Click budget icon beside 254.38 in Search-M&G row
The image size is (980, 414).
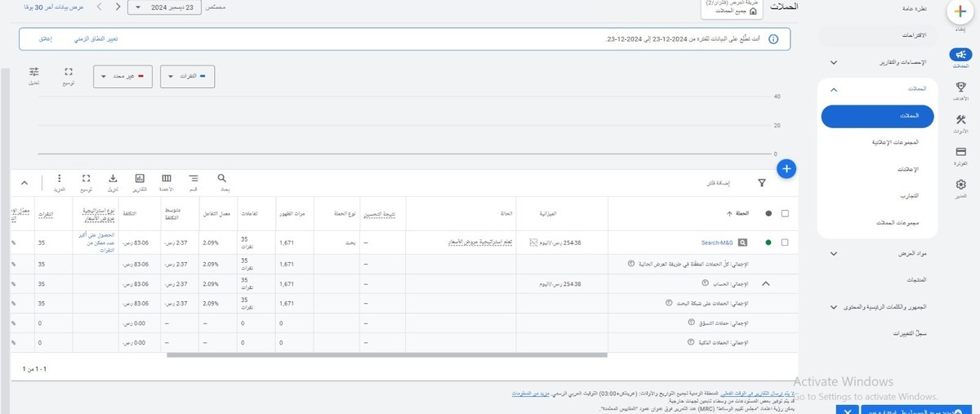tap(533, 243)
